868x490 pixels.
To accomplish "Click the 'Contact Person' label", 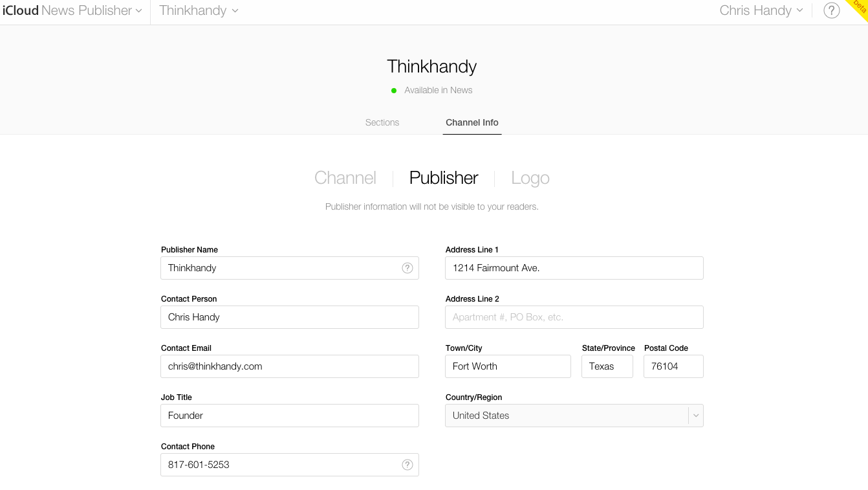I will (189, 299).
